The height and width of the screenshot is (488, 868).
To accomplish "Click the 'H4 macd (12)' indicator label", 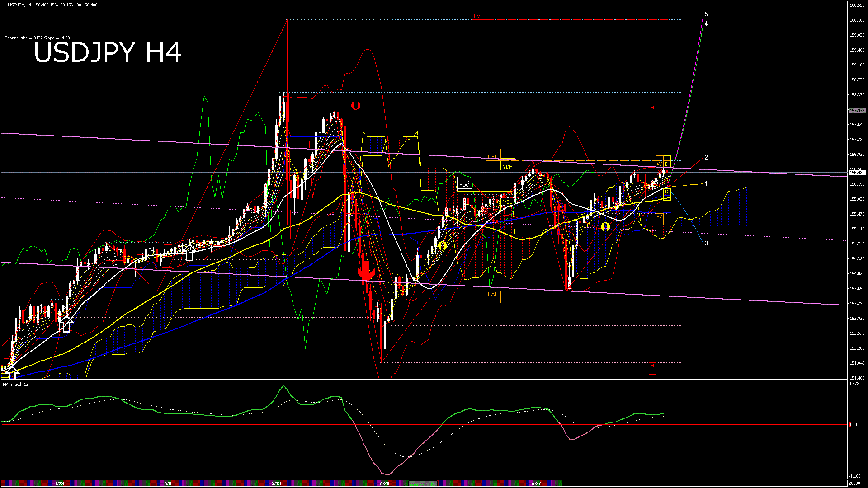I will [x=16, y=385].
